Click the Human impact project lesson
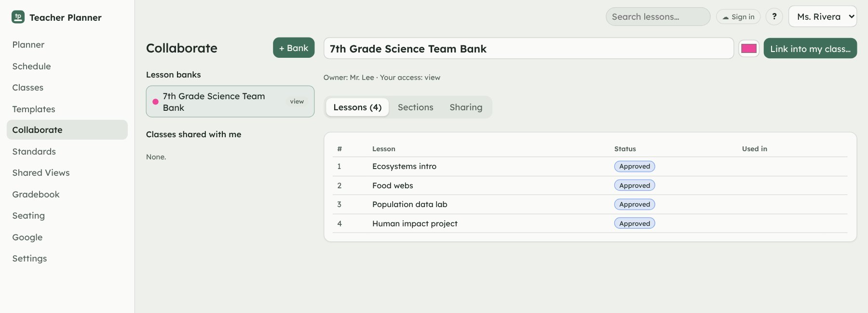Image resolution: width=868 pixels, height=313 pixels. tap(415, 223)
